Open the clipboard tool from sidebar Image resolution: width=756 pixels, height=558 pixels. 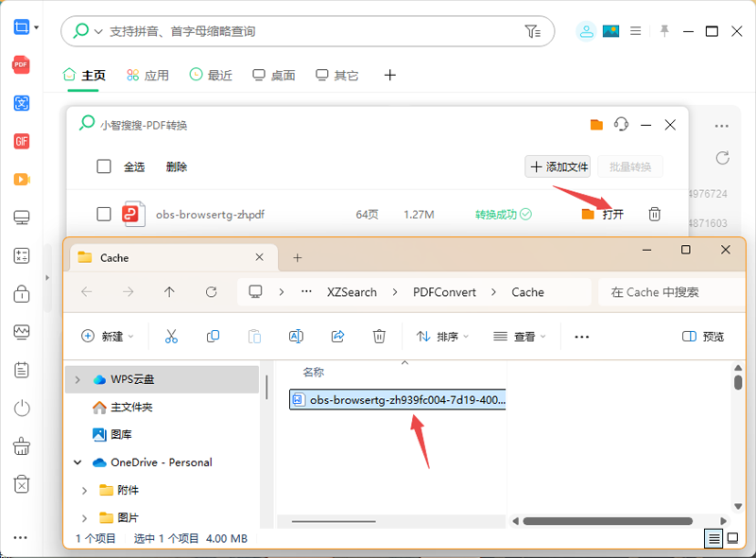click(x=20, y=370)
